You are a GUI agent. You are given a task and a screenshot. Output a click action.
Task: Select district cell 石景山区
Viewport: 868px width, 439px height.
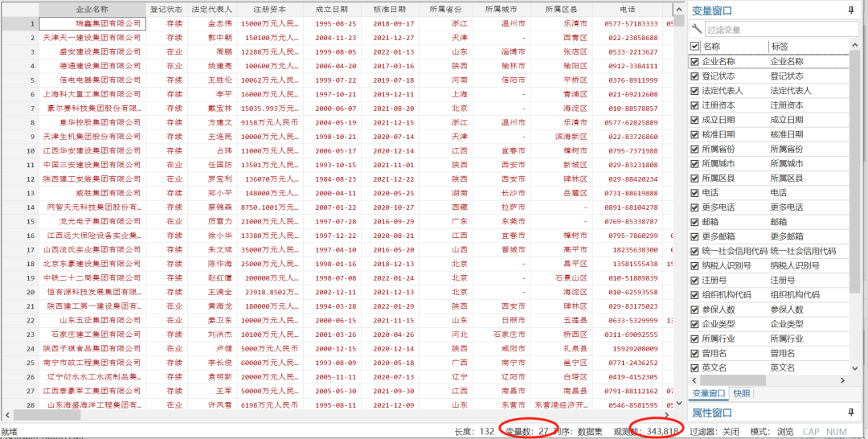click(561, 278)
